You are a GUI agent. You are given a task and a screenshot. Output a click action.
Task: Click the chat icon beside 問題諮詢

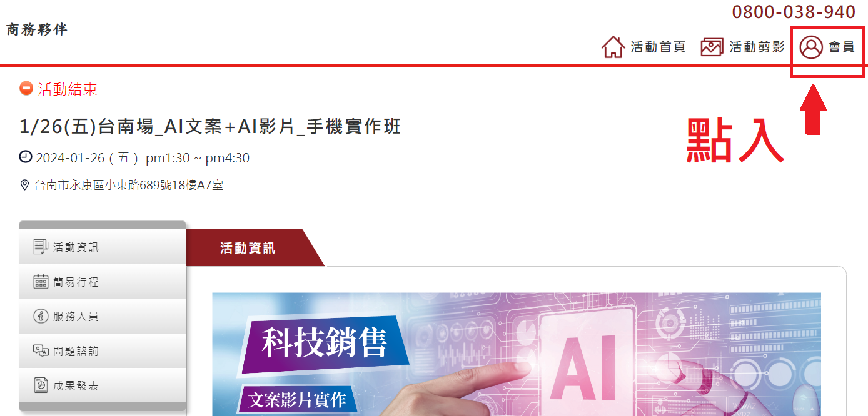tap(41, 351)
